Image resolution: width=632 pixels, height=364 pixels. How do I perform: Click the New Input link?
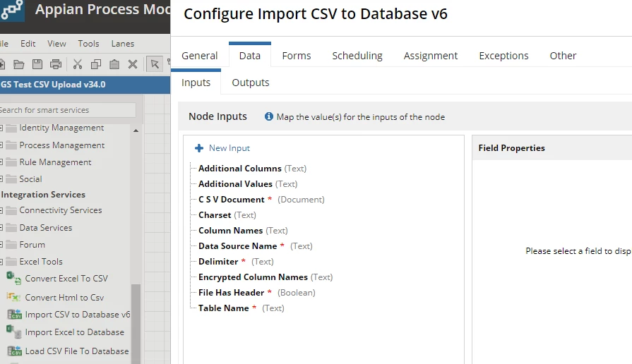[229, 147]
